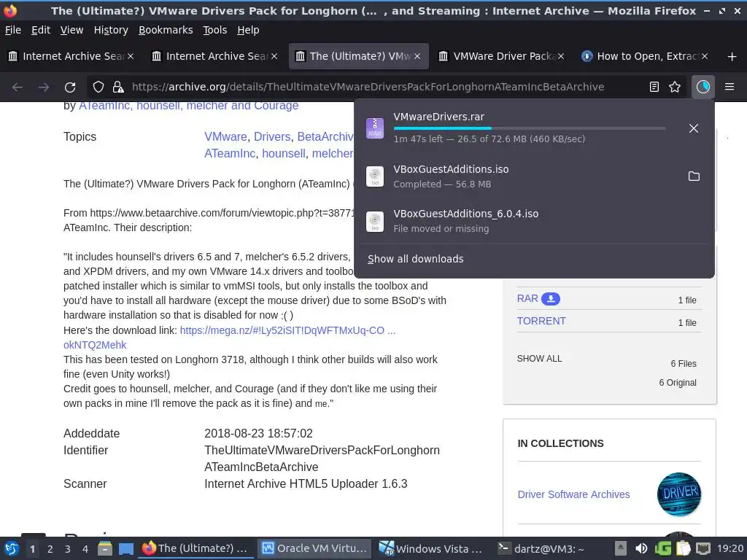Open new browser tab with plus
This screenshot has height=560, width=747.
point(732,57)
